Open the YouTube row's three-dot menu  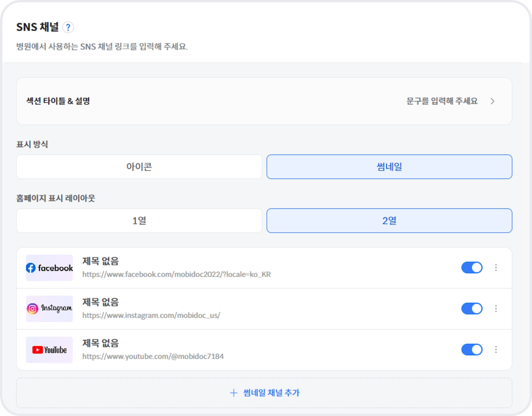point(496,349)
